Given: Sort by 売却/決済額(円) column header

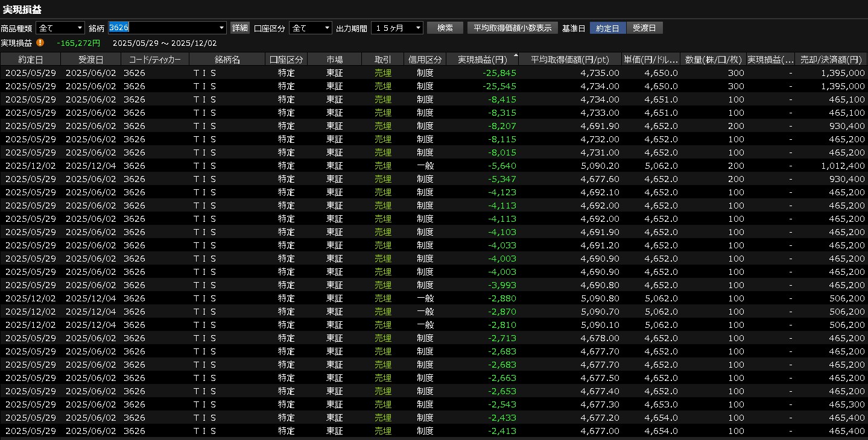Looking at the screenshot, I should click(x=831, y=59).
